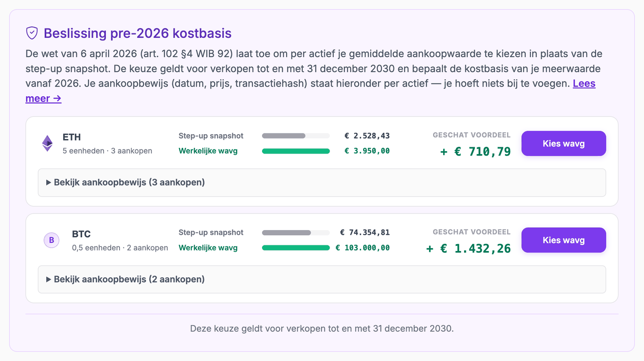Choose 'Kies wavg' for BTC
Image resolution: width=644 pixels, height=361 pixels.
563,240
